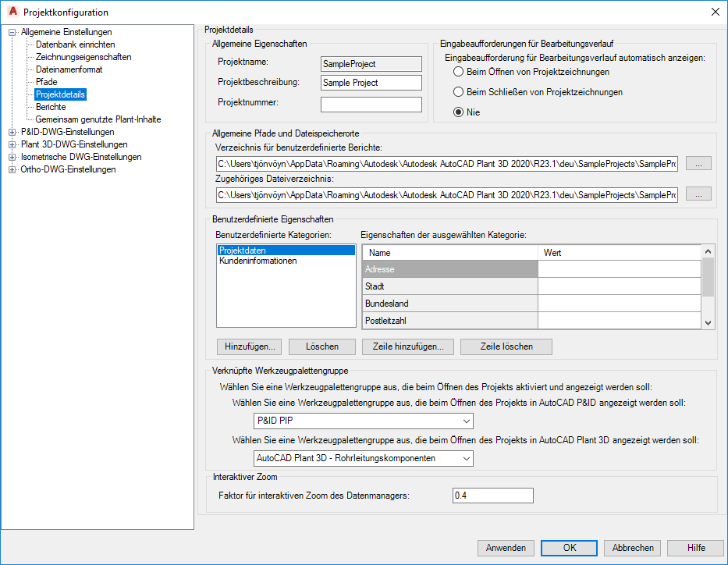The height and width of the screenshot is (565, 728).
Task: Select Isometrische DWG-Einstellungen tree label
Action: point(81,157)
